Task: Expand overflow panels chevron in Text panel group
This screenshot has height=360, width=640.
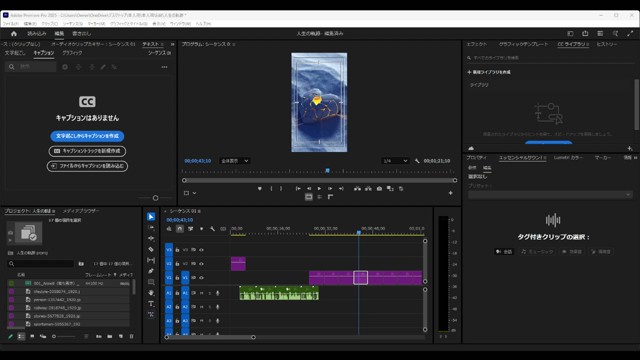Action: [x=173, y=44]
